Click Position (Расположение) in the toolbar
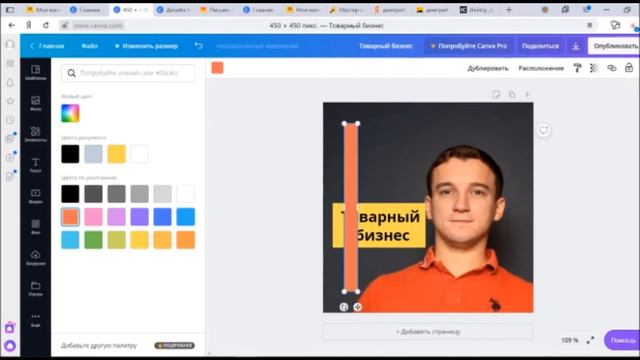Screen dimensions: 640x360 pyautogui.click(x=541, y=68)
